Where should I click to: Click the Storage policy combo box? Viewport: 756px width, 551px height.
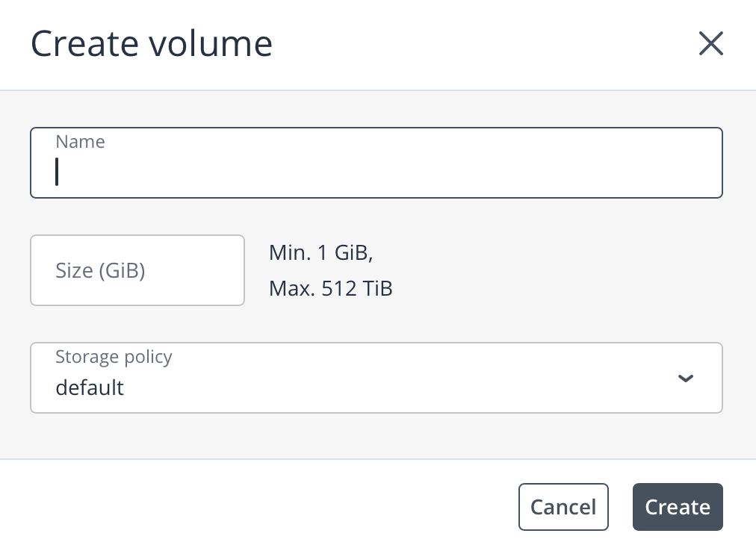[377, 378]
